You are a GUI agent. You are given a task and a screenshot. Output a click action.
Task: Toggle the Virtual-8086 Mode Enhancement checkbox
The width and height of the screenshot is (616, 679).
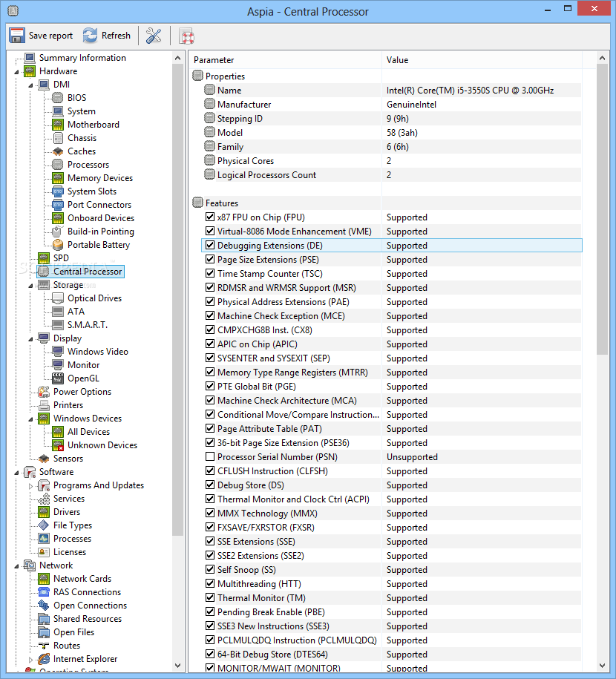[210, 232]
